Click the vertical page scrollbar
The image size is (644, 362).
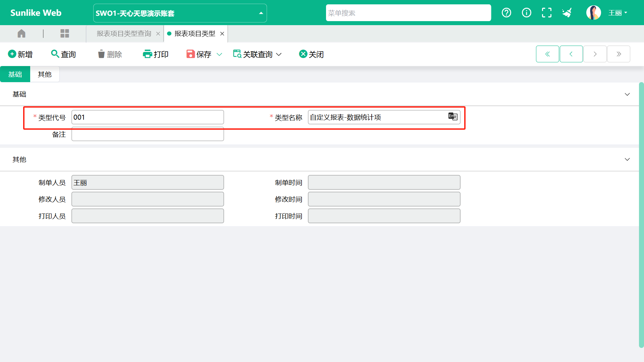click(x=641, y=215)
